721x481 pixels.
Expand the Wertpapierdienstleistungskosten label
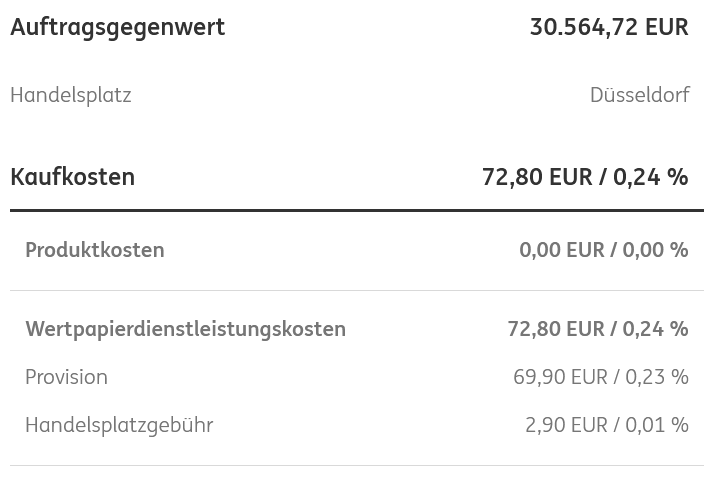click(x=185, y=329)
